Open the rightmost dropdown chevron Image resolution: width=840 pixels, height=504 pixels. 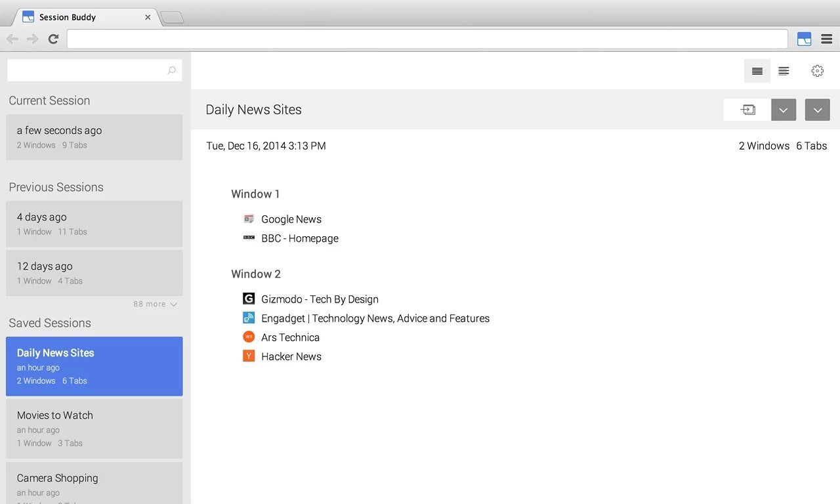(x=817, y=110)
